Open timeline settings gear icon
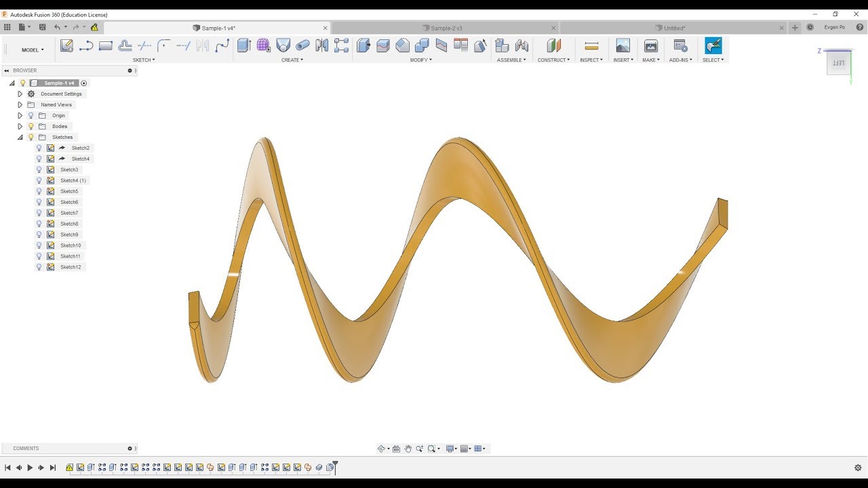868x488 pixels. click(858, 468)
